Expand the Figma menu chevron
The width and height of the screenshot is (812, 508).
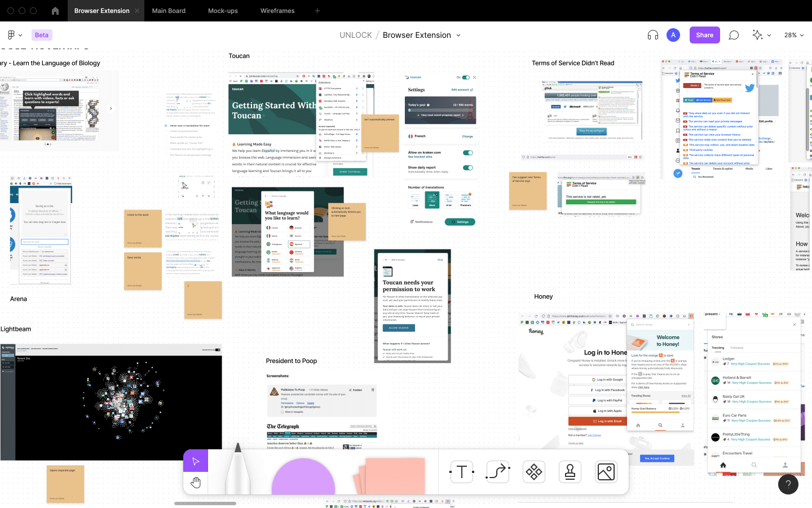click(20, 35)
